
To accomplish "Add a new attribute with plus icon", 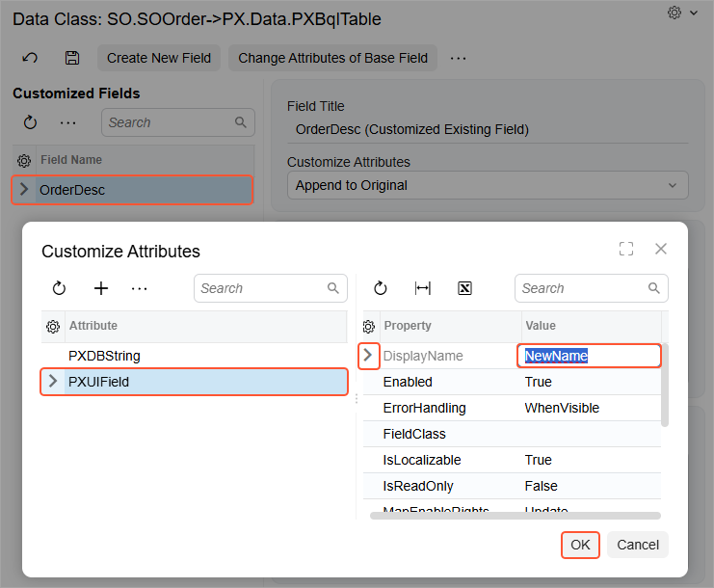I will 101,288.
